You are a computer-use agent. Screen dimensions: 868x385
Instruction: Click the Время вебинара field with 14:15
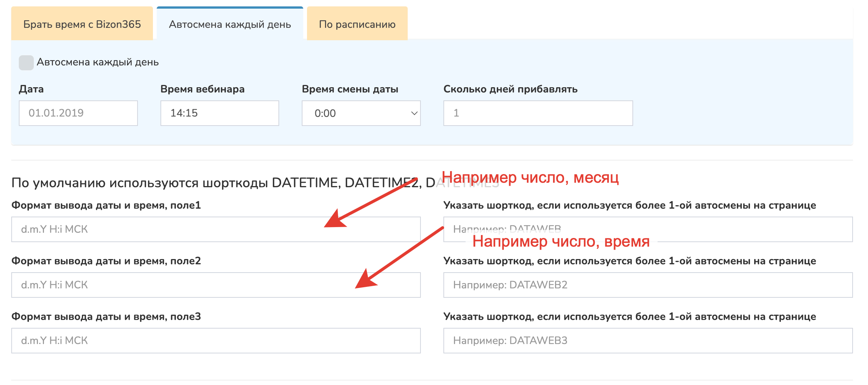[x=219, y=113]
